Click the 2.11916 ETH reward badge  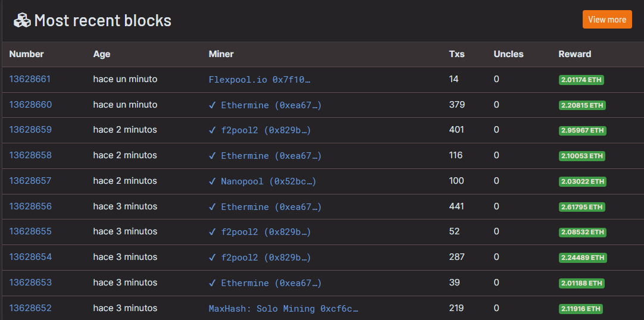581,309
